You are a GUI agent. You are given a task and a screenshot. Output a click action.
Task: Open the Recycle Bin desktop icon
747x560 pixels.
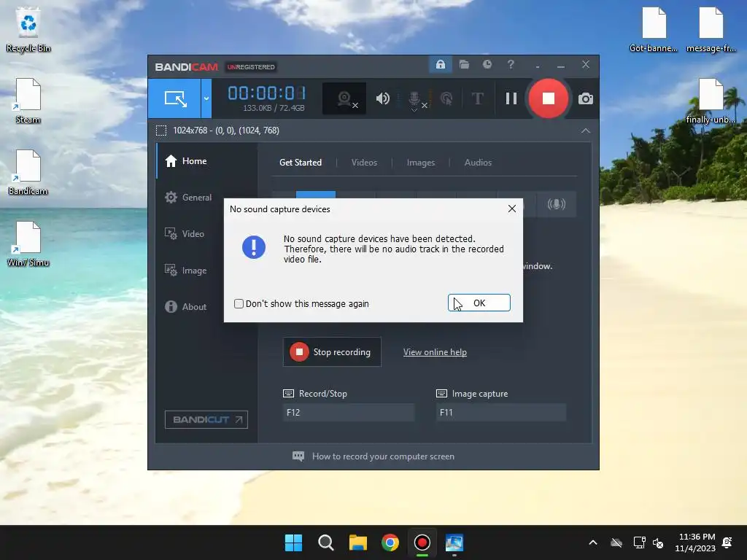click(x=28, y=29)
